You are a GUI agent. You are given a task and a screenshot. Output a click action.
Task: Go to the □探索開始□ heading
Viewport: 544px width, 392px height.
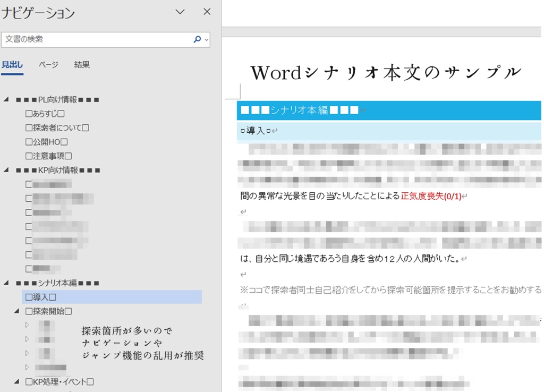pyautogui.click(x=48, y=311)
